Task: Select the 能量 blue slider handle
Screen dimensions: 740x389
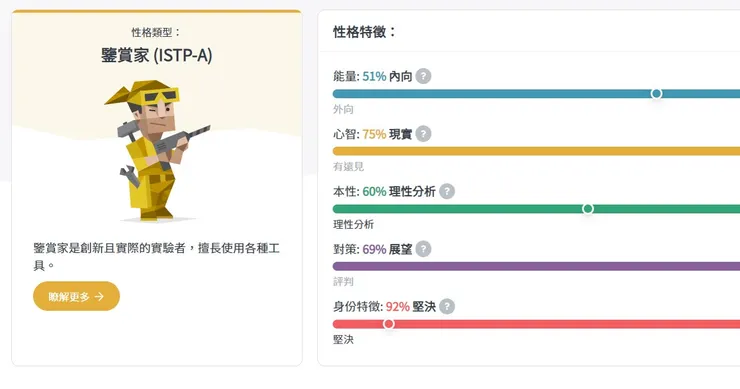Action: click(x=656, y=93)
